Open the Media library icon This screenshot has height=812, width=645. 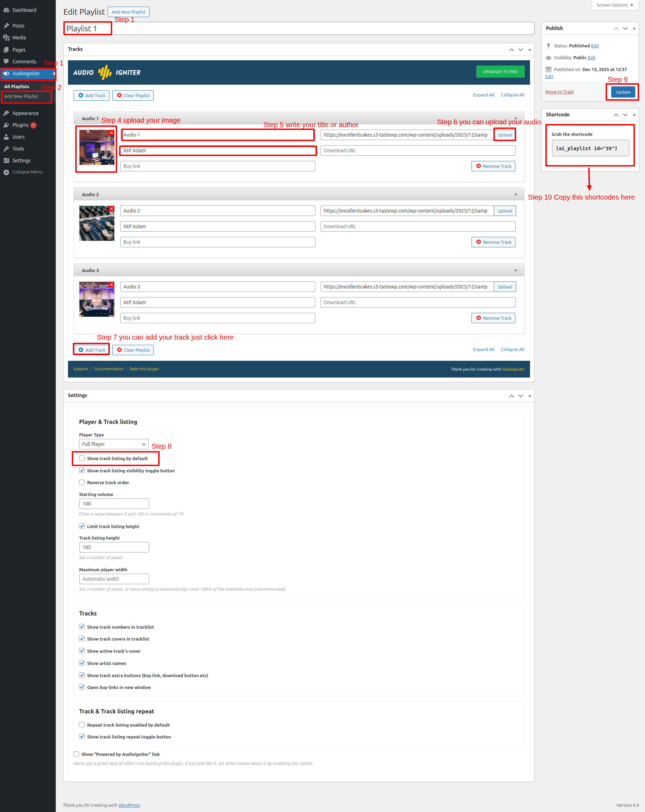(6, 38)
